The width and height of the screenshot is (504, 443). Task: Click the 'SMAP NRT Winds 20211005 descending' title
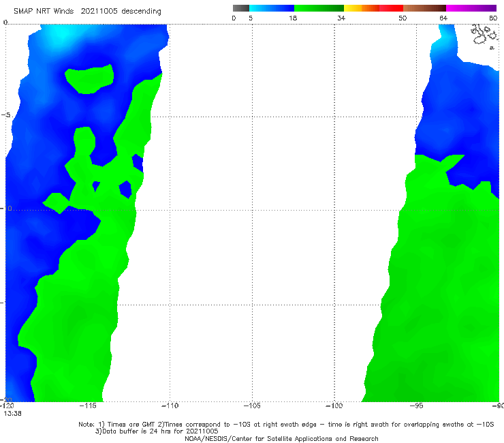[87, 12]
